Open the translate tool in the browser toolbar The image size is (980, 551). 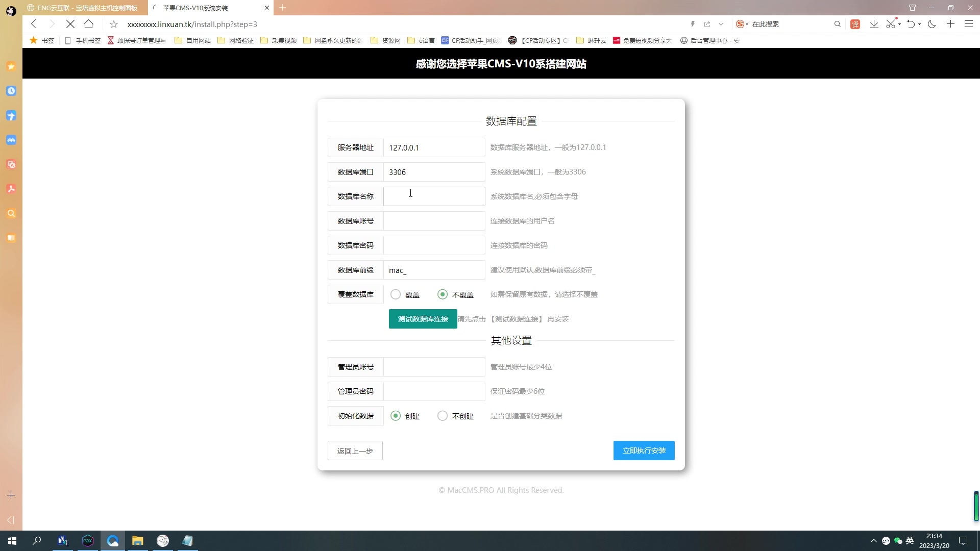pyautogui.click(x=855, y=24)
